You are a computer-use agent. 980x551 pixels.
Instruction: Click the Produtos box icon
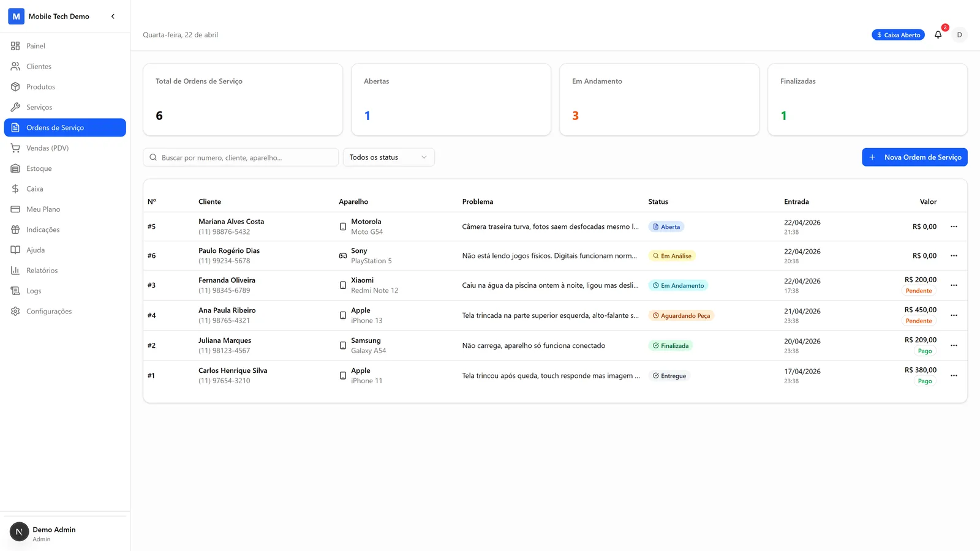(x=15, y=87)
